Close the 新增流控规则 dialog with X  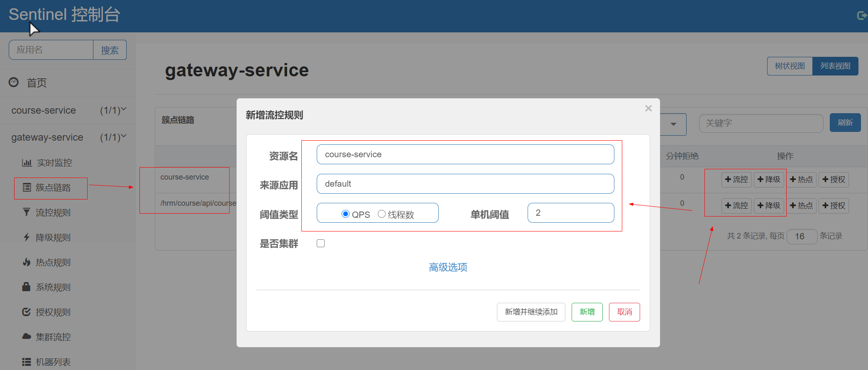(648, 108)
